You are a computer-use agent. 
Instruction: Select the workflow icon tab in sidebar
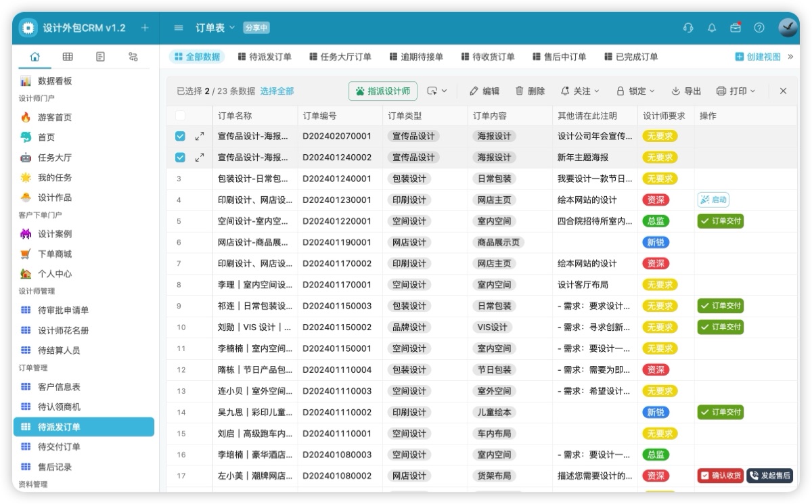133,57
